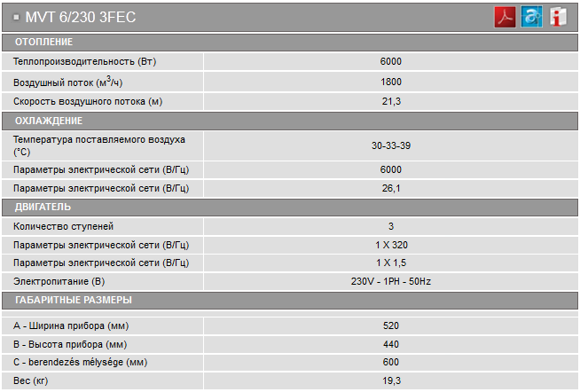Click the MVT 6/230 3FEC title text
The image size is (580, 392).
pyautogui.click(x=81, y=17)
